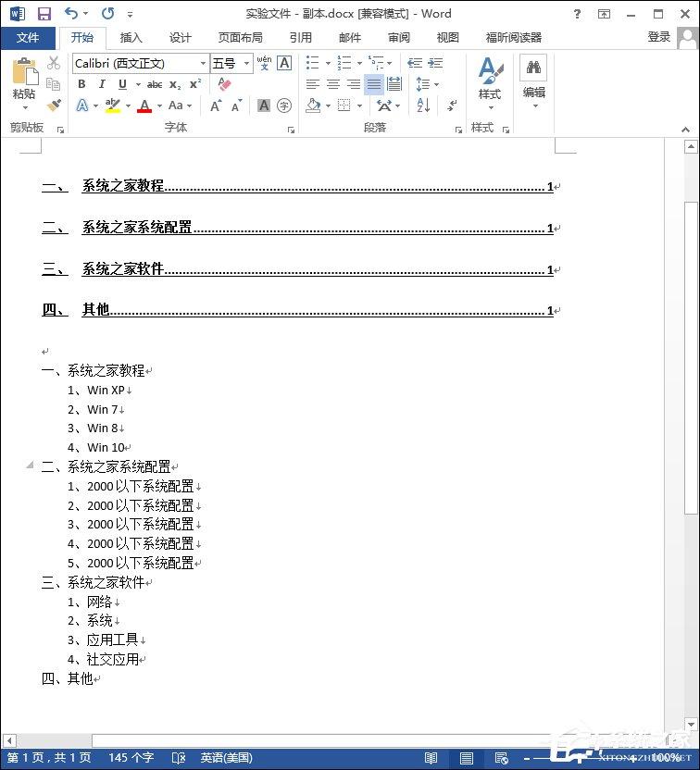This screenshot has height=770, width=700.
Task: Switch to read mode view icon
Action: [431, 758]
